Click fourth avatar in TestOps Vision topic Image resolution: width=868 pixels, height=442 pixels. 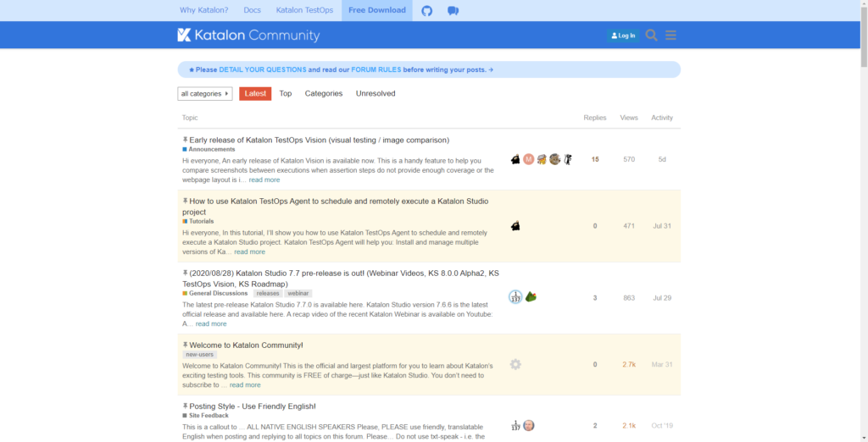coord(554,159)
